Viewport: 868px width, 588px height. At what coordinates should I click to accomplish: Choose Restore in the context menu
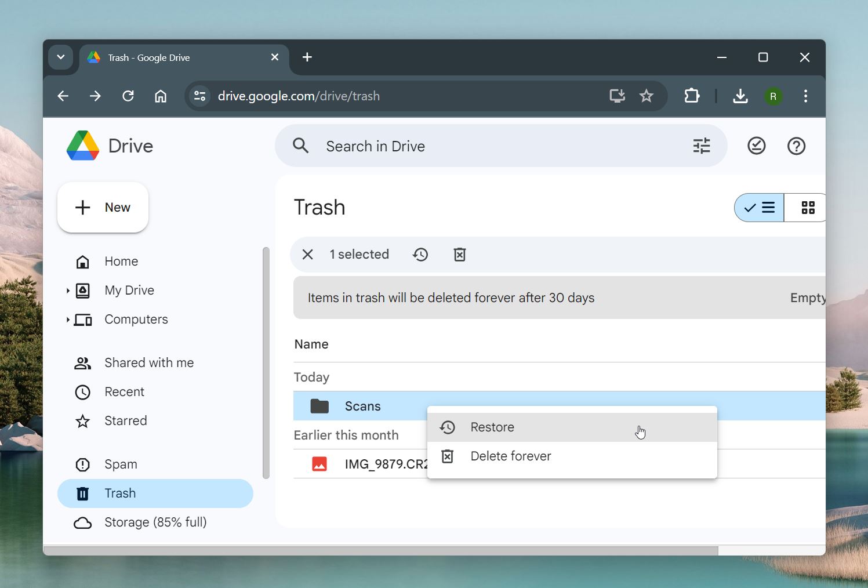572,427
